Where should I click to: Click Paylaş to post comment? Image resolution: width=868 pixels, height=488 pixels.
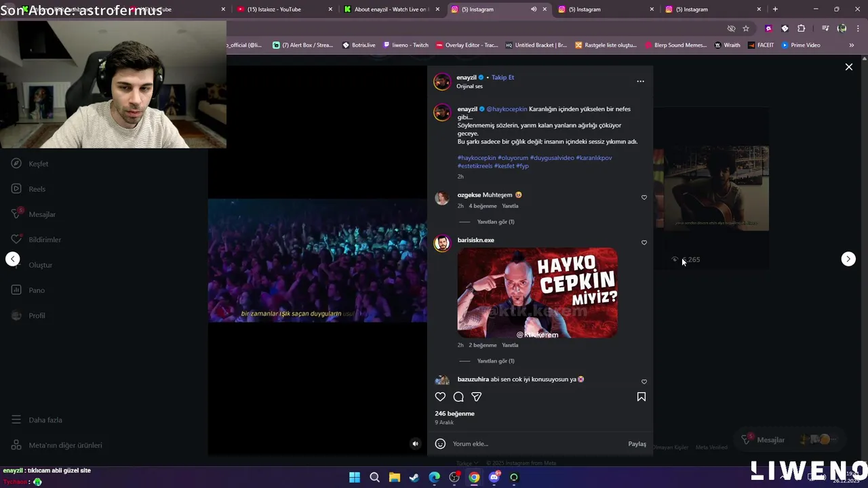pyautogui.click(x=637, y=444)
